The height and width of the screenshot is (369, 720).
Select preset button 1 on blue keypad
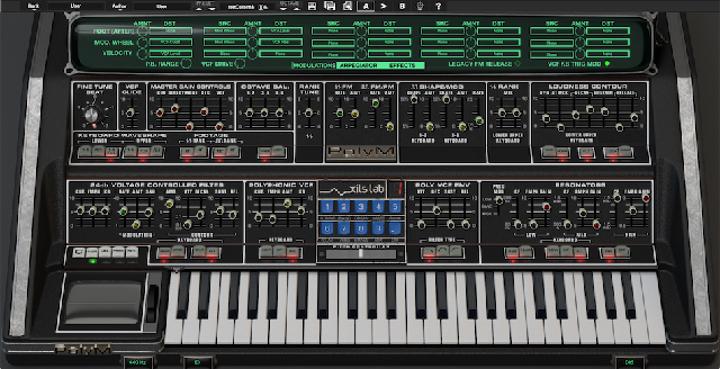(327, 206)
